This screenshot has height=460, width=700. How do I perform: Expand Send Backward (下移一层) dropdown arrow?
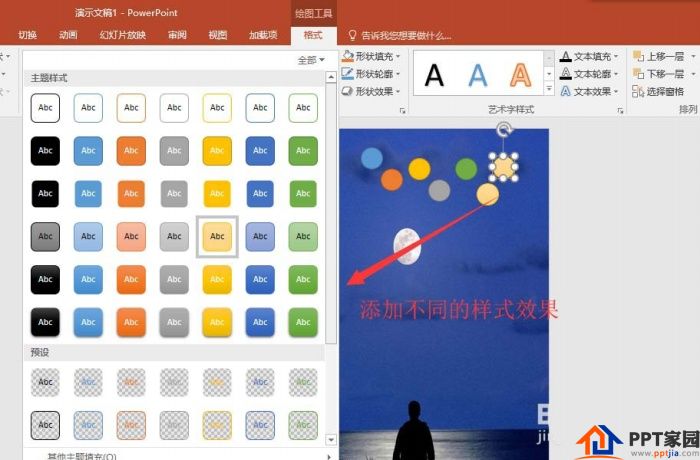[x=693, y=74]
